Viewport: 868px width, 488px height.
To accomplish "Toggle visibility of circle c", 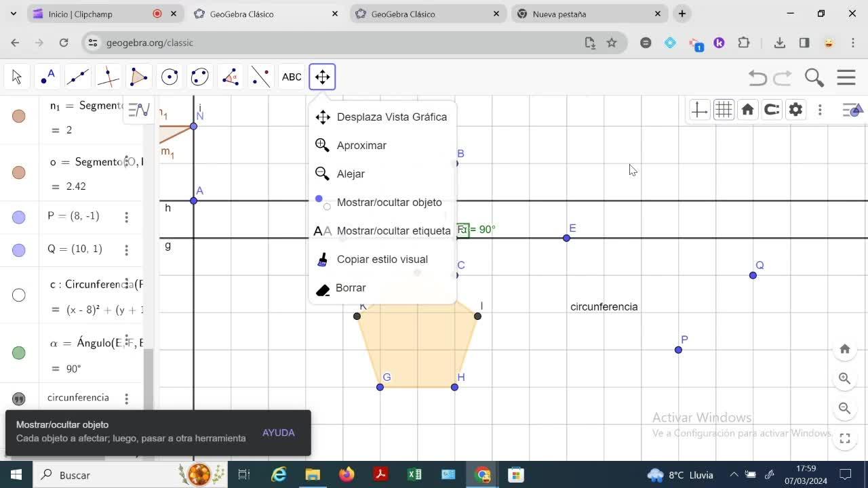I will pos(19,295).
